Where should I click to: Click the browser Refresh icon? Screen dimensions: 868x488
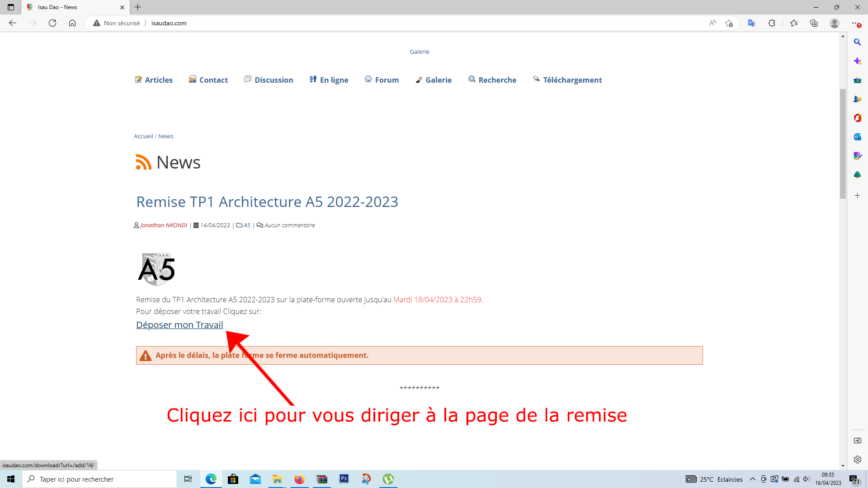(x=52, y=23)
